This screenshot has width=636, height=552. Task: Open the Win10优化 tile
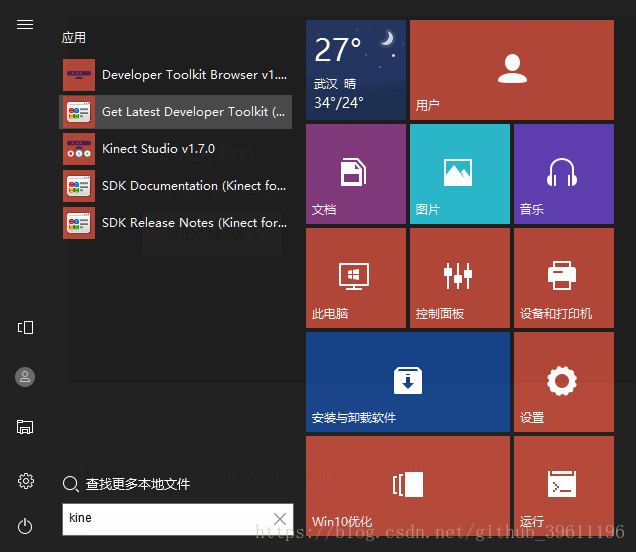[408, 486]
